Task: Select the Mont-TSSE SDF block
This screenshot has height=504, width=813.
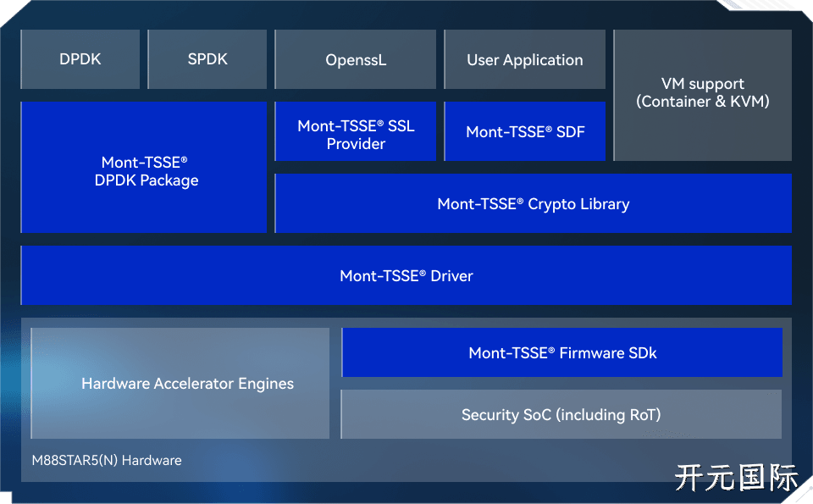Action: click(x=525, y=131)
